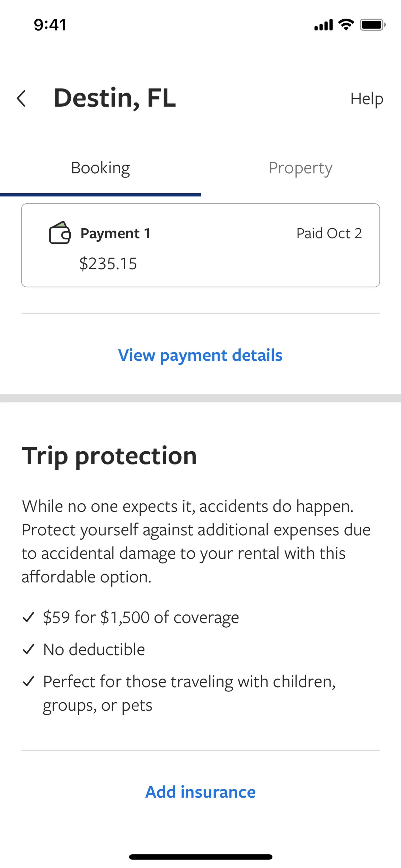The image size is (401, 868).
Task: Open Help from the header
Action: tap(367, 99)
